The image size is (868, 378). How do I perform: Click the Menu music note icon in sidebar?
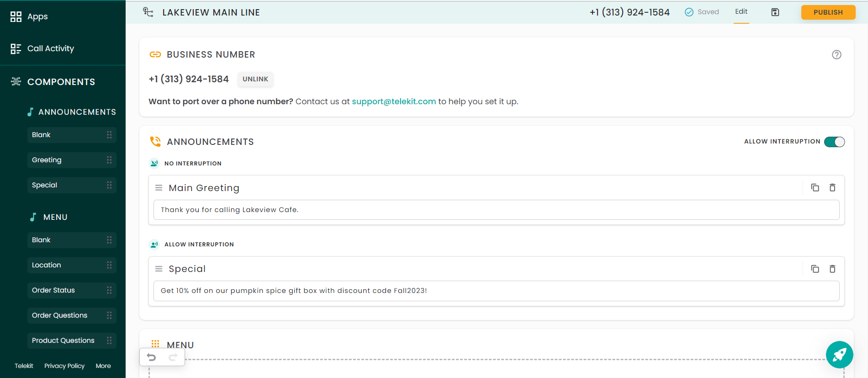pos(33,217)
